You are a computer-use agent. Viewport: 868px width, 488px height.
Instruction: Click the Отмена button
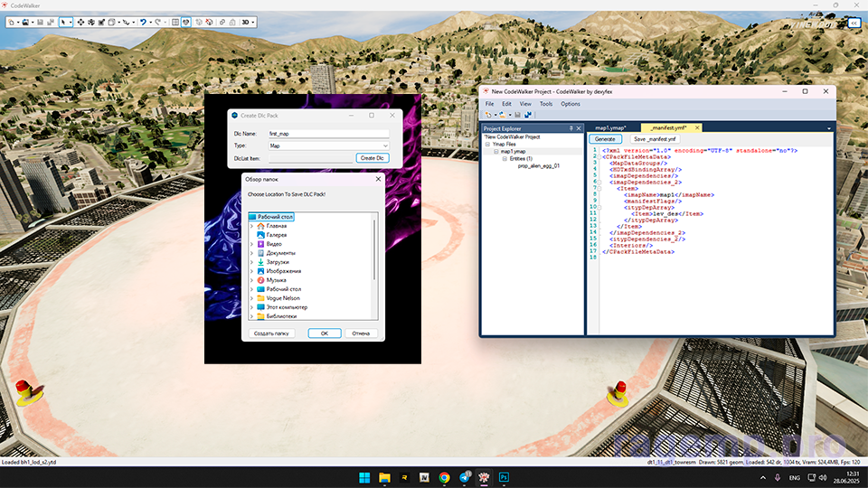[x=361, y=333]
